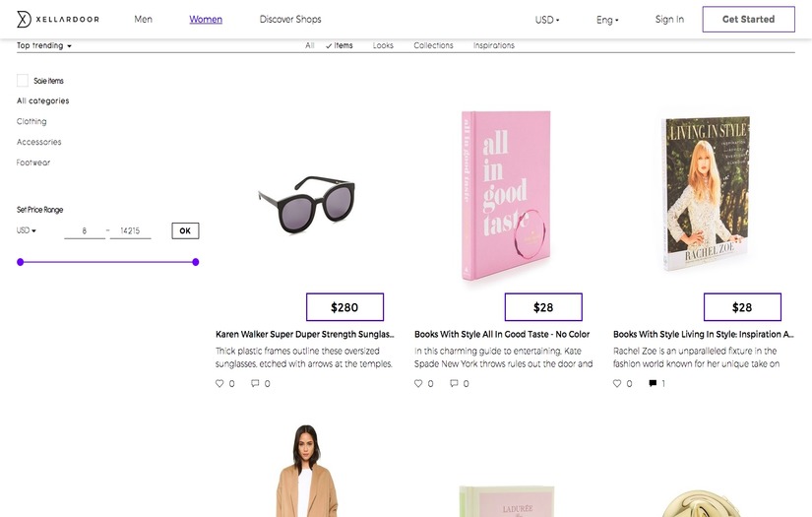This screenshot has height=517, width=812.
Task: Open comments on Living In Style book
Action: coord(653,383)
